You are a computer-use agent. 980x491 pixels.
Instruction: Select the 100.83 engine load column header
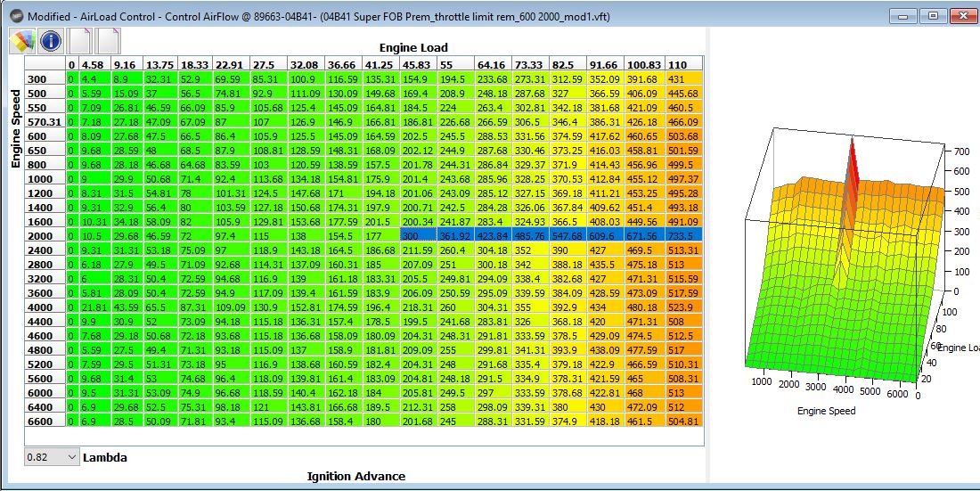click(646, 64)
